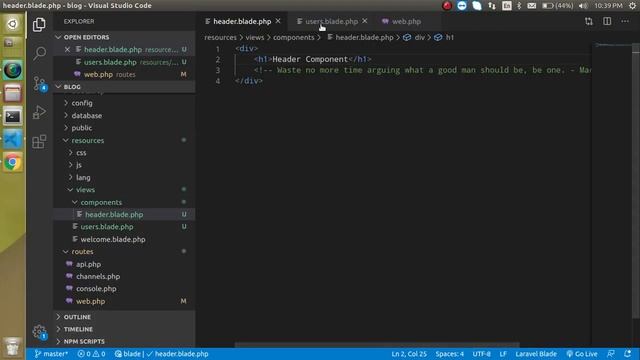Collapse the components folder
This screenshot has height=360, width=640.
point(124,202)
